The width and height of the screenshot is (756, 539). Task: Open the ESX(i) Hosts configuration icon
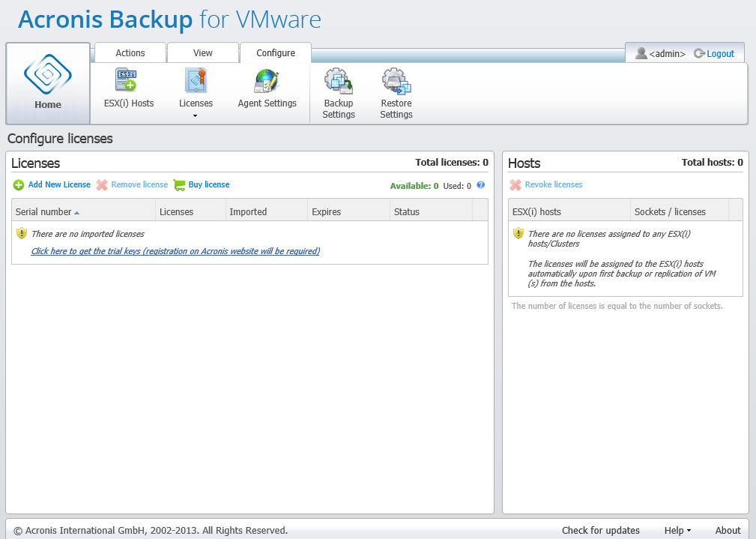[126, 79]
